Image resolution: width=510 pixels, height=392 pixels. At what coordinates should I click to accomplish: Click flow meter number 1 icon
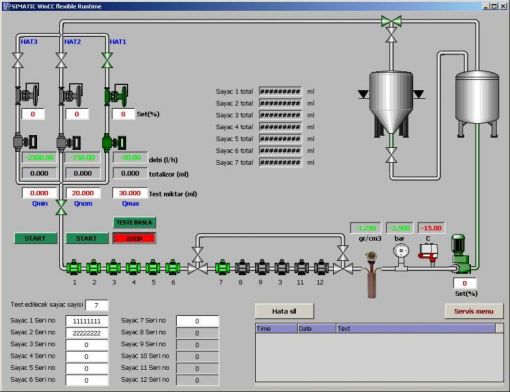pos(74,267)
